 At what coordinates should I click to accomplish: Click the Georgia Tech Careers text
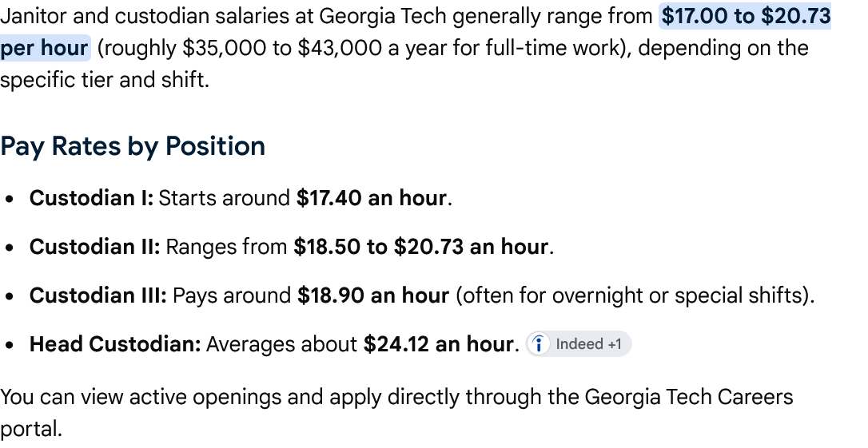(x=689, y=397)
